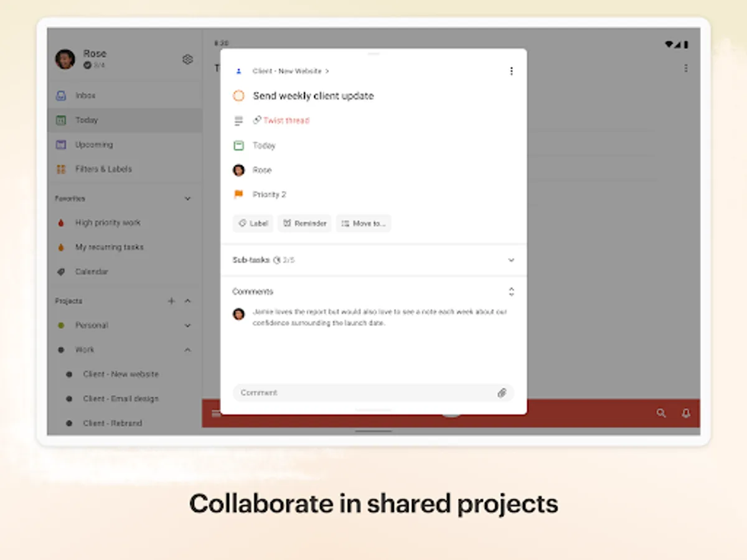Screen dimensions: 747x560
Task: Change Priority 2 flag
Action: coord(270,195)
